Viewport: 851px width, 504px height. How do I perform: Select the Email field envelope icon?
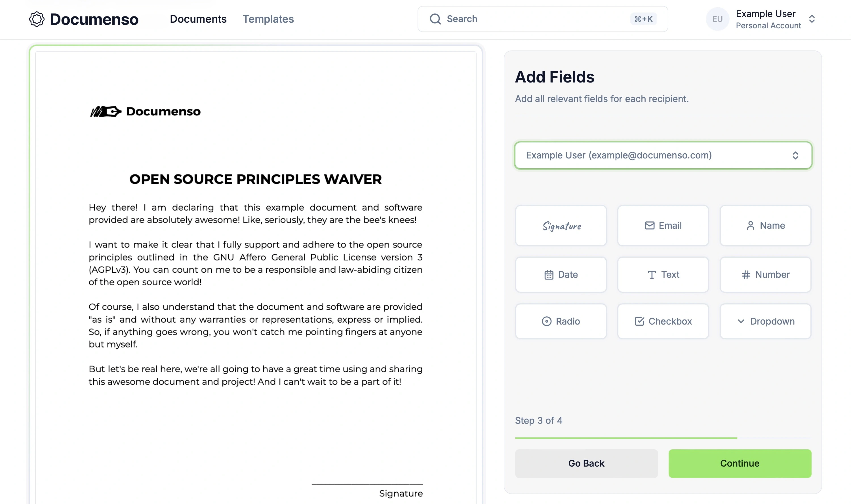tap(650, 226)
